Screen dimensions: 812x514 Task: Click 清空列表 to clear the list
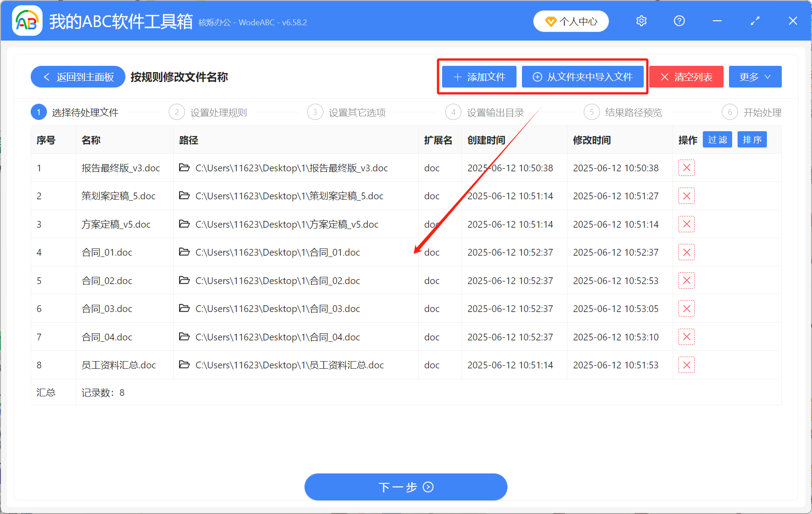point(686,77)
